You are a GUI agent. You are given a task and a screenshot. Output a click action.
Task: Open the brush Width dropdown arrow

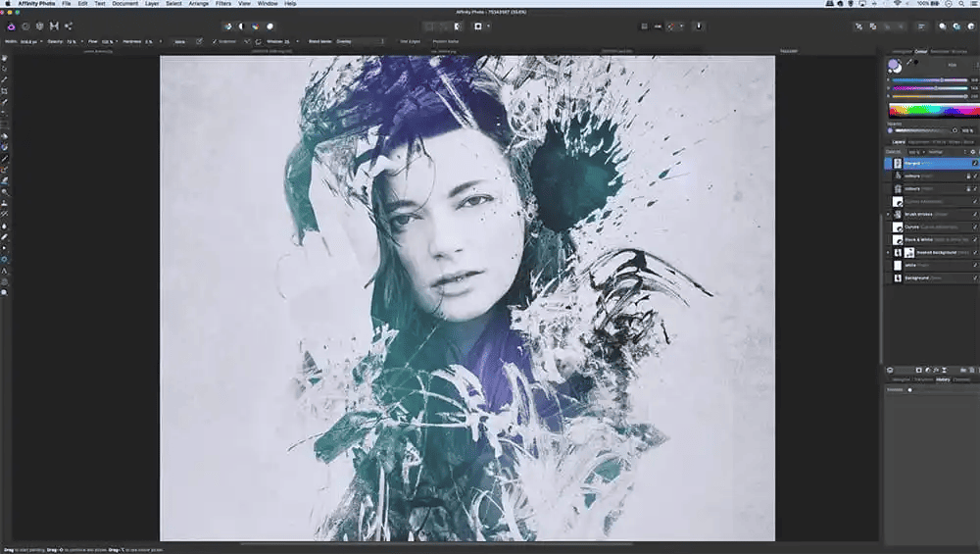coord(41,41)
